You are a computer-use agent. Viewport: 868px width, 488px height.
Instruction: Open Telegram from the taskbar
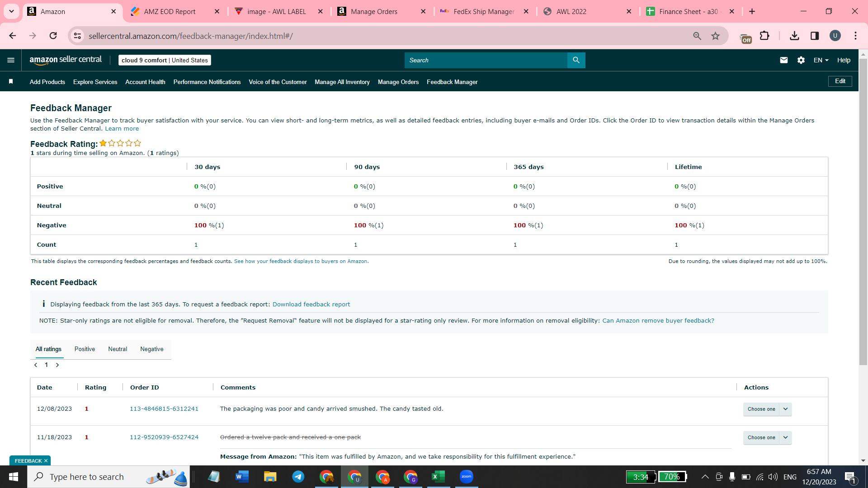tap(298, 477)
